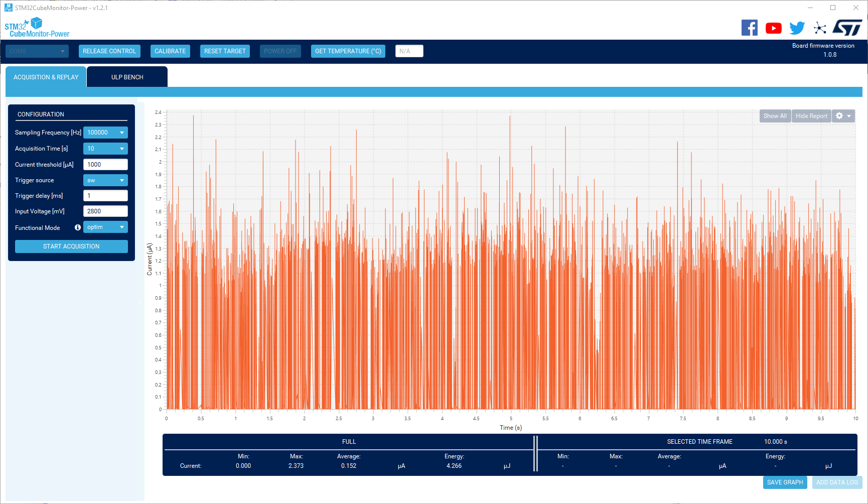Click the ST community network icon
The width and height of the screenshot is (868, 504).
click(820, 28)
